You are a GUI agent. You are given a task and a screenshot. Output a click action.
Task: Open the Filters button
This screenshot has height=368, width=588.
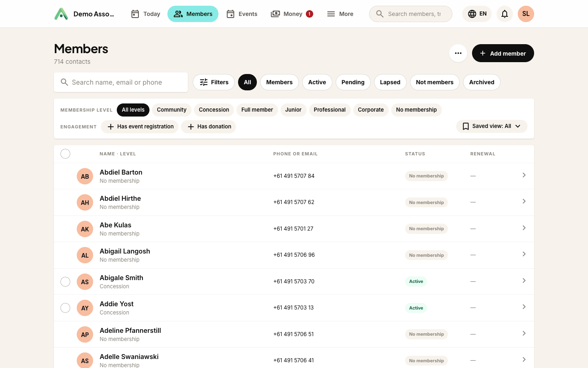click(x=214, y=82)
